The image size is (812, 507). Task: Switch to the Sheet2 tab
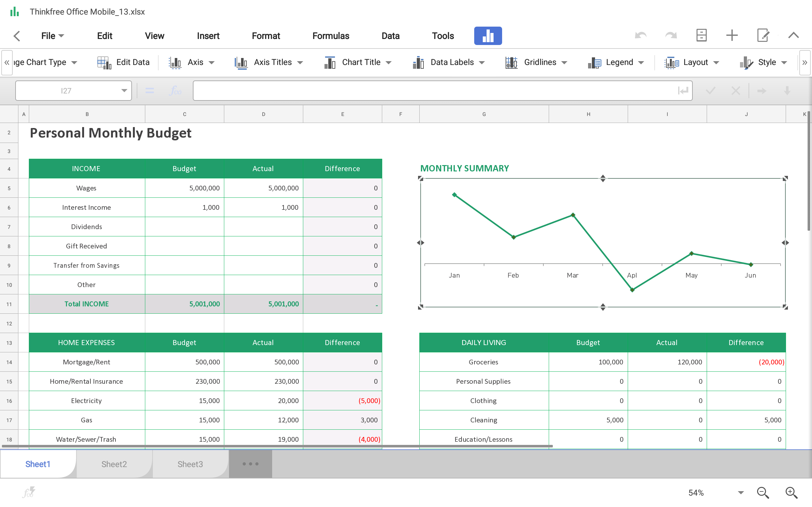114,464
